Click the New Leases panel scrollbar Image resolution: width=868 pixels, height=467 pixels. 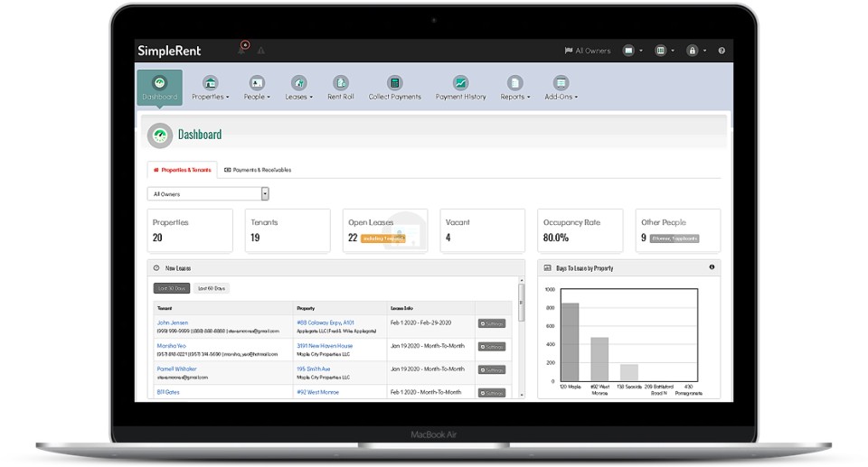click(521, 304)
